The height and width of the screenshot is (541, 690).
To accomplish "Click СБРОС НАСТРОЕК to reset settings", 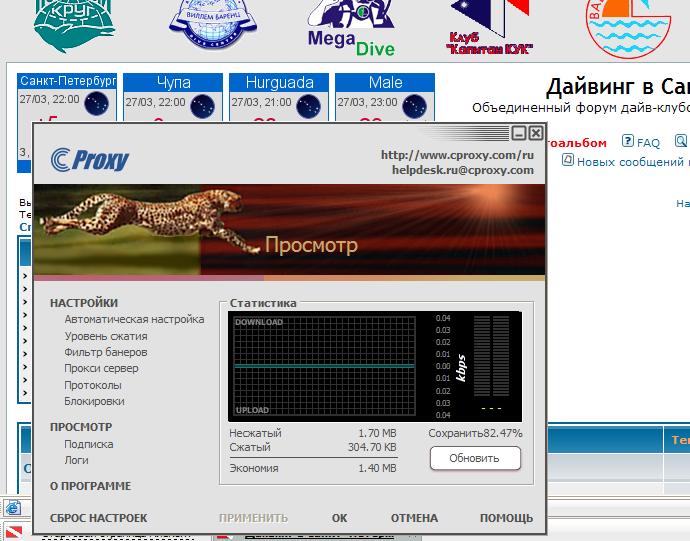I will [x=98, y=518].
